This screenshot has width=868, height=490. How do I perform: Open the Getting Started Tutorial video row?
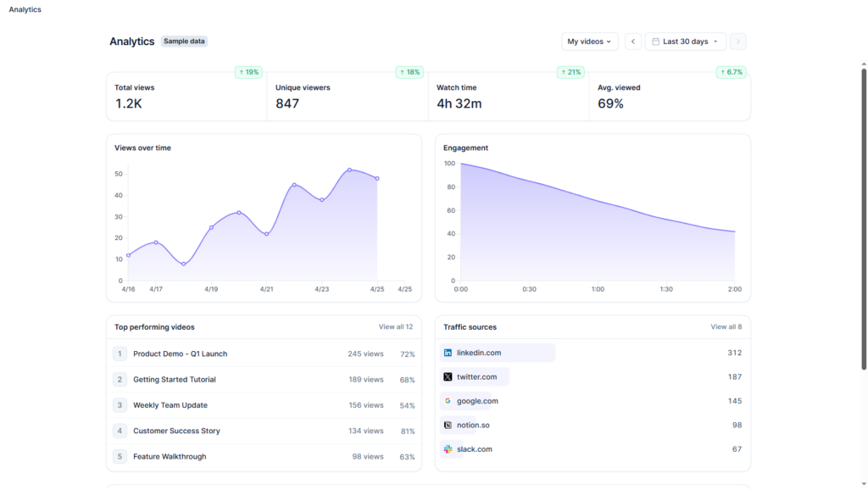pos(174,380)
